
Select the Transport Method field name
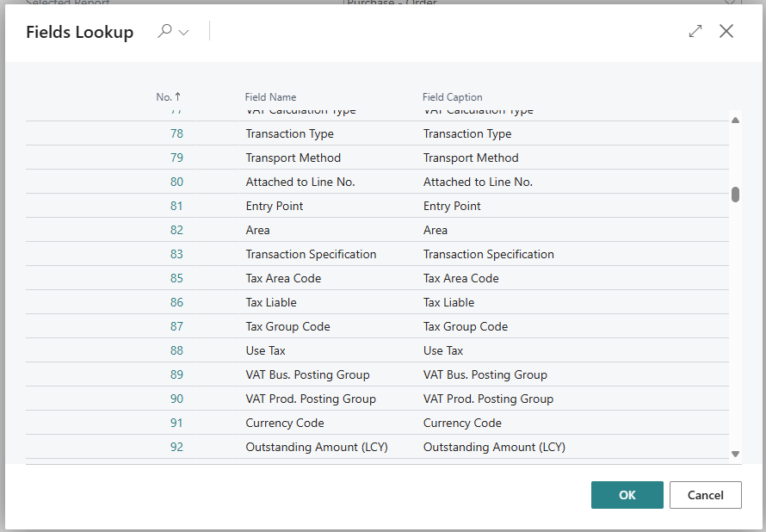click(293, 158)
